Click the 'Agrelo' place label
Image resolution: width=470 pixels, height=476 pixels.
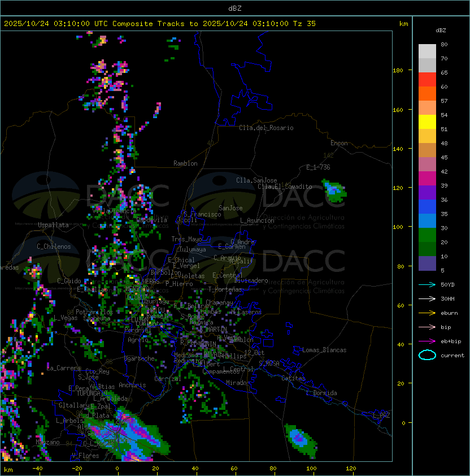pos(138,340)
